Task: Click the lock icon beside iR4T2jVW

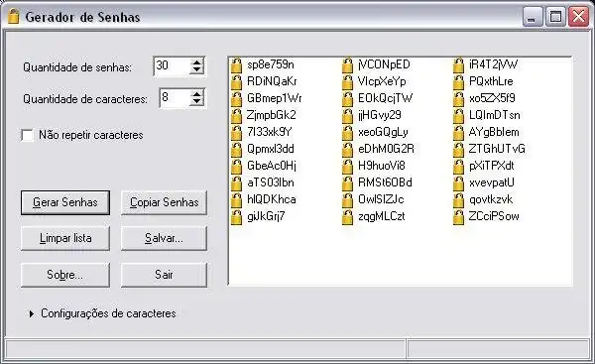Action: click(458, 65)
